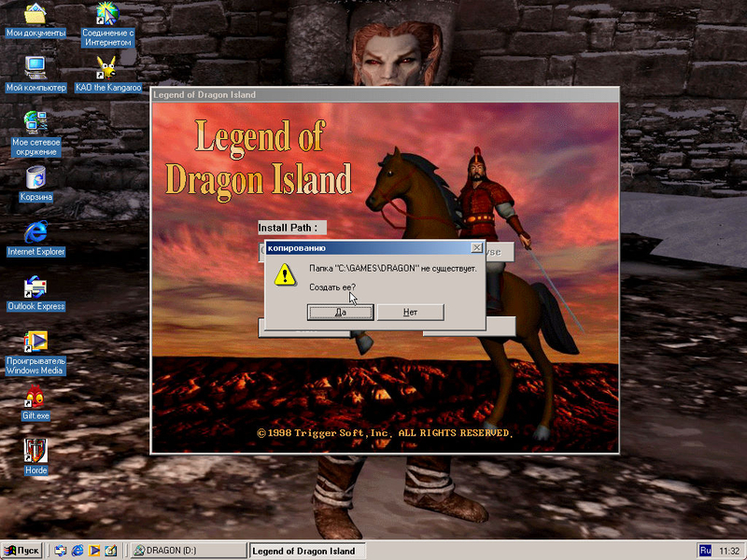Click the Пуск start button
This screenshot has width=747, height=560.
[21, 551]
